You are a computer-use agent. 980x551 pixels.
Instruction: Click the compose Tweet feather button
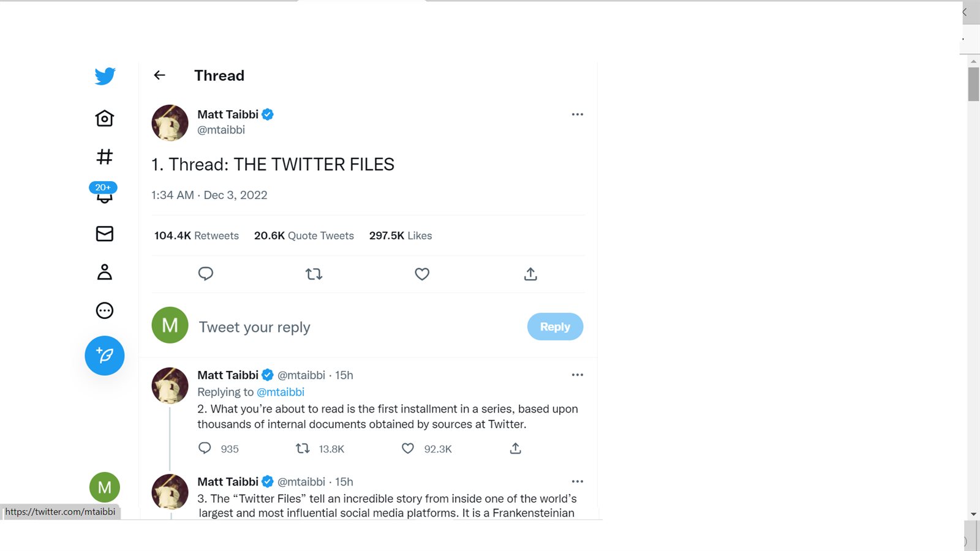[x=105, y=356]
